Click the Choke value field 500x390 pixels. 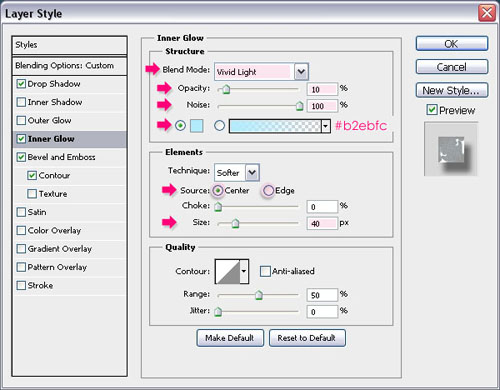point(322,207)
